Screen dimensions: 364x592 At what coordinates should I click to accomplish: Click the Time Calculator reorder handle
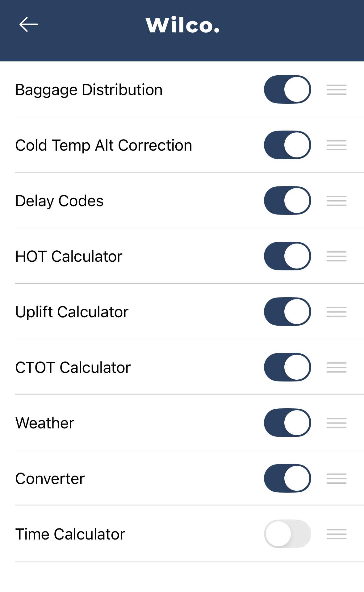337,534
